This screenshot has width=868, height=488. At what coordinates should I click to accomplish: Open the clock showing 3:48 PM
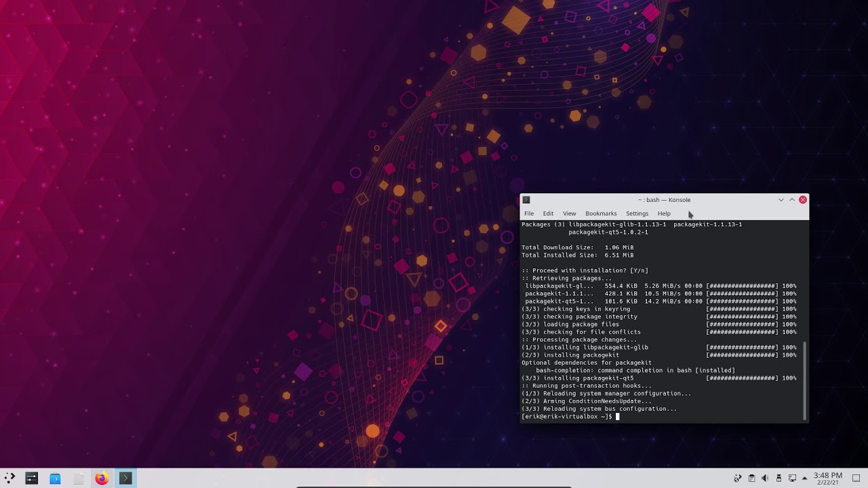point(827,479)
